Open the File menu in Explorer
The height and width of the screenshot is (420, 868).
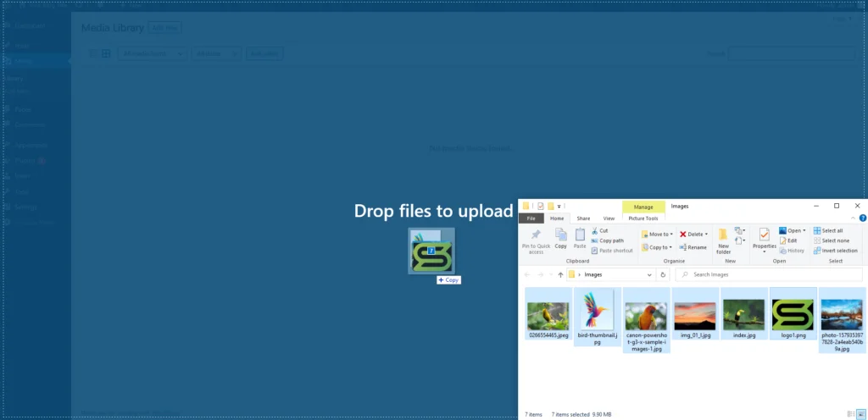pyautogui.click(x=531, y=218)
